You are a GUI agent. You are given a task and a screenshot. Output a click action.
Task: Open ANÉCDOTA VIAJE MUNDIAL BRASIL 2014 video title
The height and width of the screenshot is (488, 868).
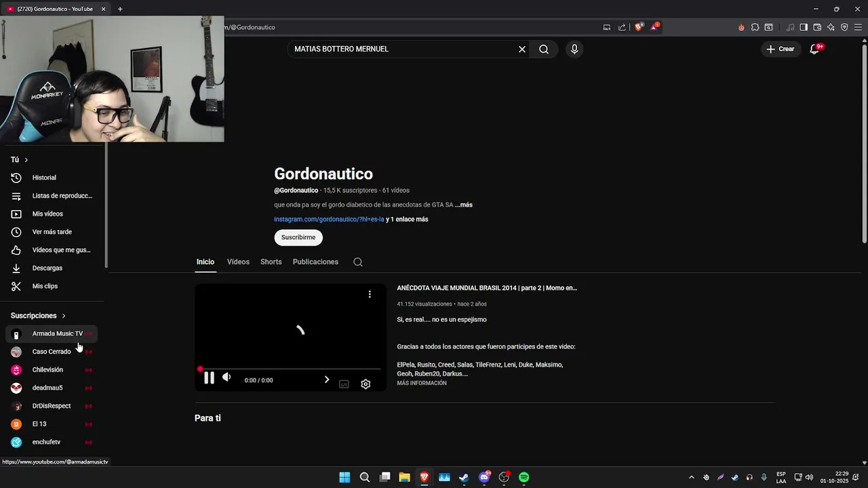[487, 288]
